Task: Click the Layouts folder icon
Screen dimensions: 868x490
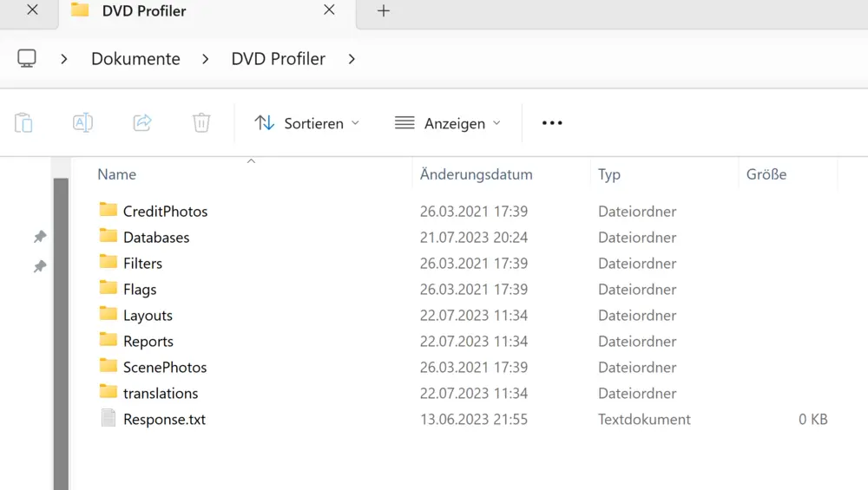Action: pyautogui.click(x=108, y=314)
